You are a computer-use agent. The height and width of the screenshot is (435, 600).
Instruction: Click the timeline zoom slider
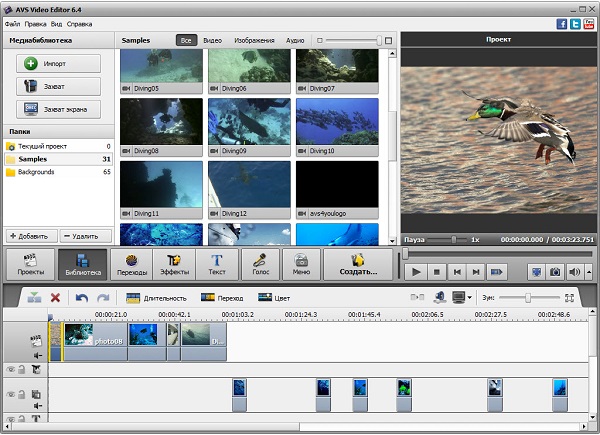[527, 297]
